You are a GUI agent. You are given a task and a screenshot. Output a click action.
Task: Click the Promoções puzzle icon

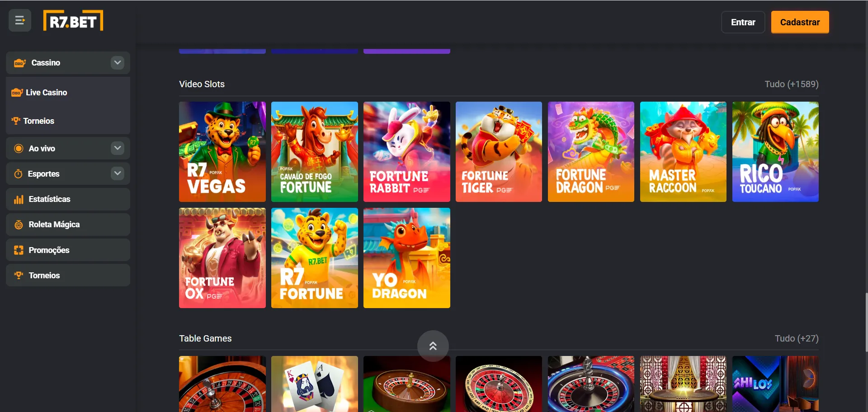tap(19, 250)
